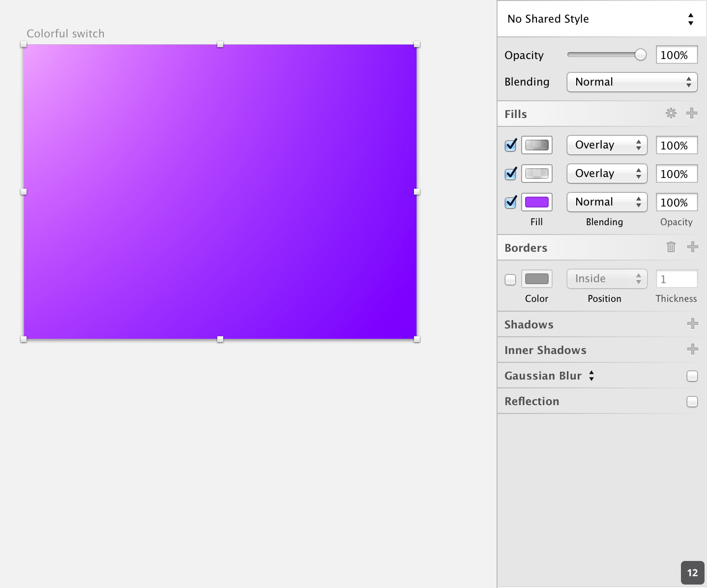This screenshot has width=707, height=588.
Task: Open border position Inside dropdown
Action: 607,279
